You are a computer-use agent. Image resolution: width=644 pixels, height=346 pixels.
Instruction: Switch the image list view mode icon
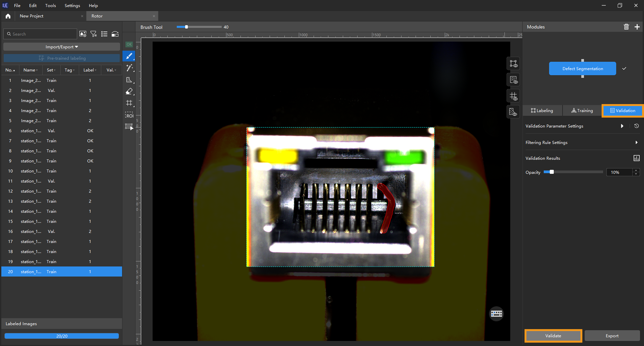tap(104, 34)
